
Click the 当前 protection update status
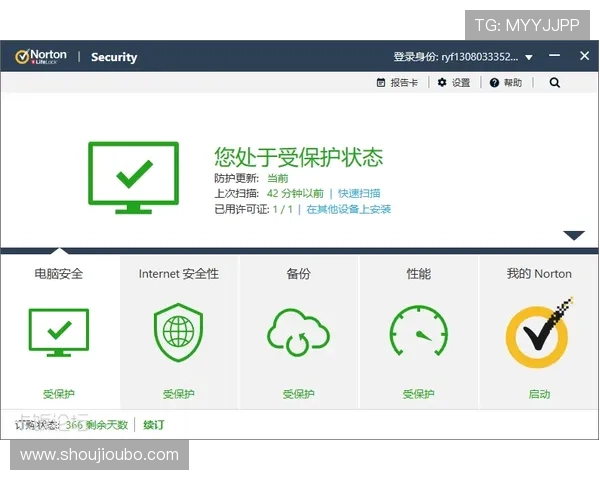tap(277, 178)
